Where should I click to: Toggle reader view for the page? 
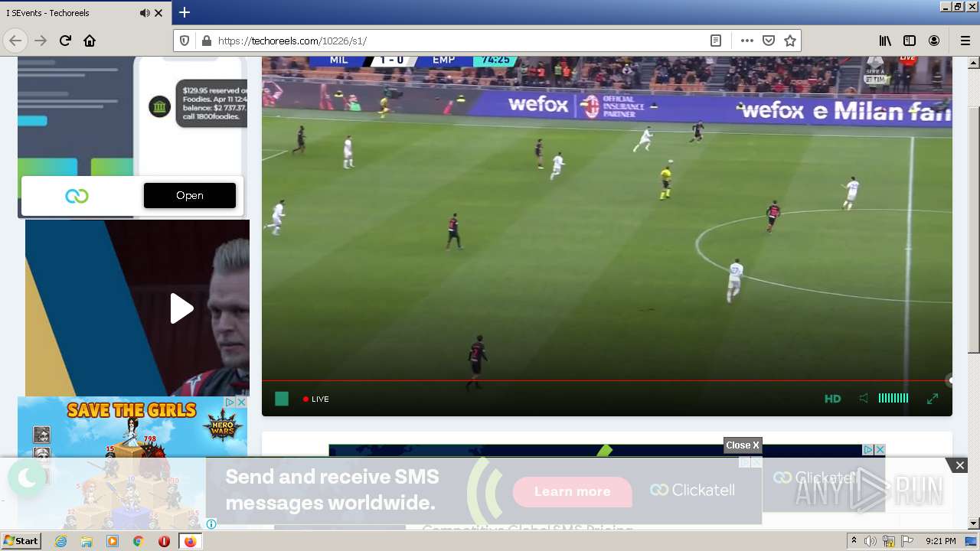716,41
